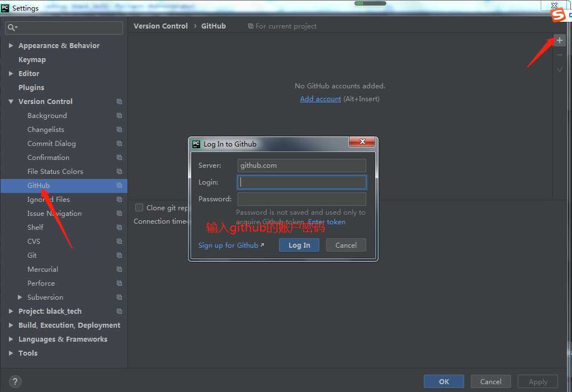
Task: Close the Log In to Github dialog
Action: [x=362, y=141]
